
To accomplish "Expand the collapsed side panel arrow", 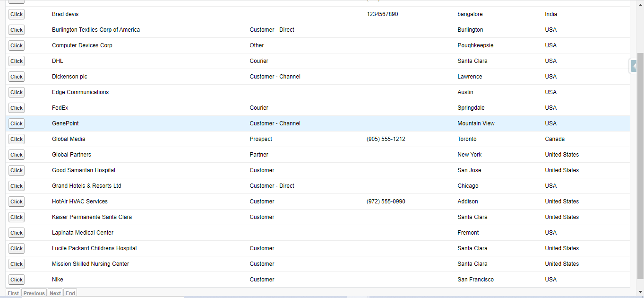I will click(x=634, y=66).
